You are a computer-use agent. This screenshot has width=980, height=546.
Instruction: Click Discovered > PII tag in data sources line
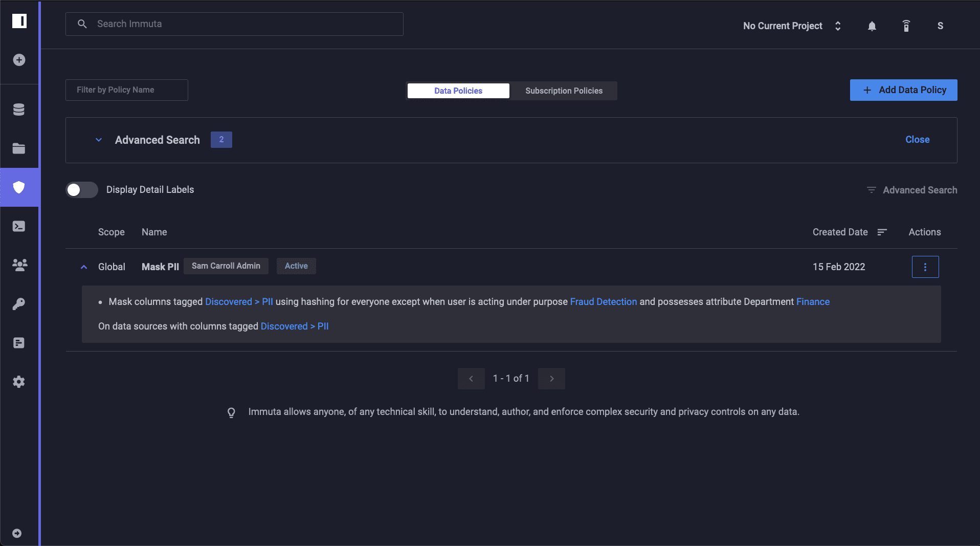(295, 326)
